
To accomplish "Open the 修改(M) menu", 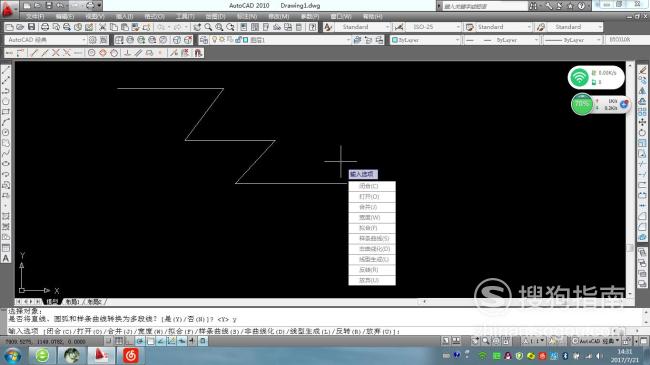I will pyautogui.click(x=278, y=16).
